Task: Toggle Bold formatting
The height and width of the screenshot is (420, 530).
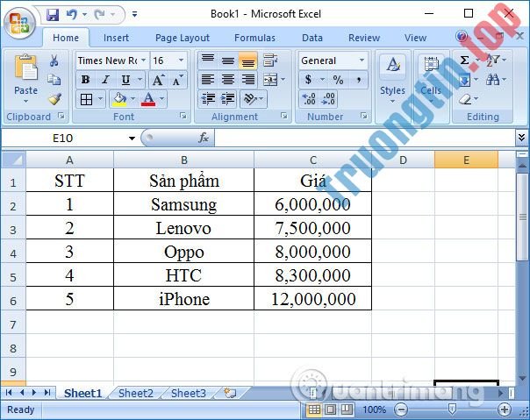Action: pos(85,80)
